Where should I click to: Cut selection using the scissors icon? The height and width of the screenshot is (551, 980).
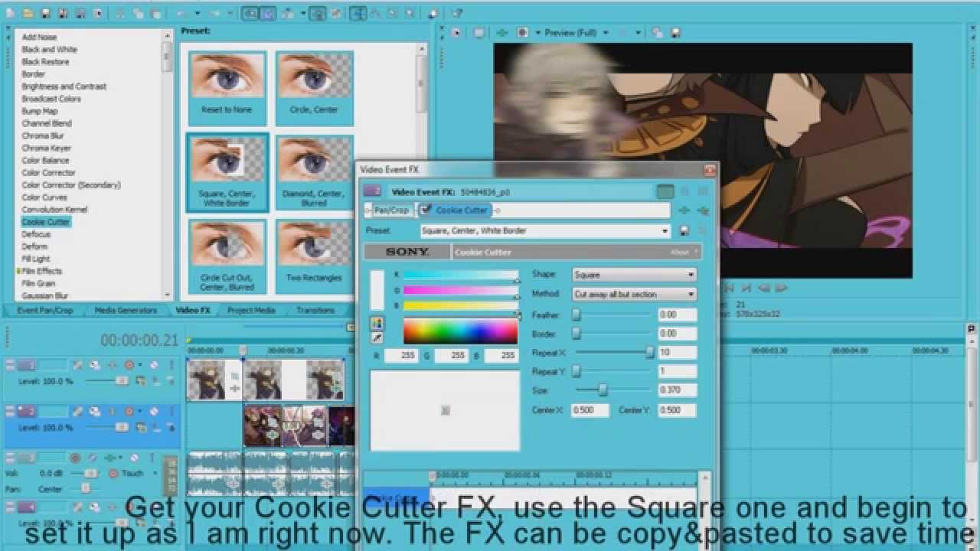120,13
